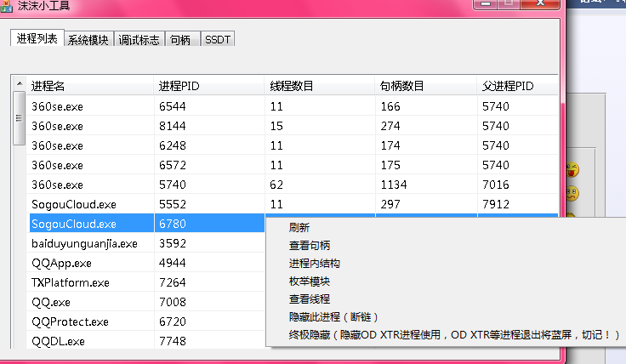Click handle count cell 274
Screen dimensions: 626x364
coord(390,126)
